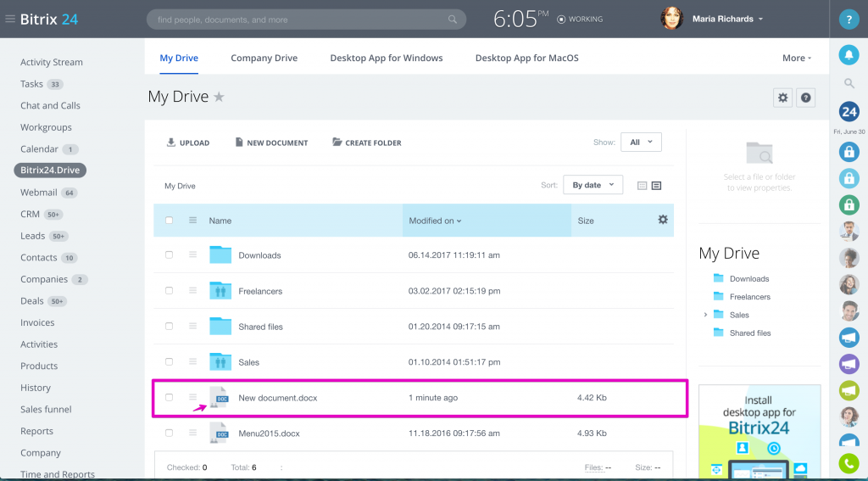Open the help question mark in top-right corner
Viewport: 868px width, 481px height.
coord(849,20)
